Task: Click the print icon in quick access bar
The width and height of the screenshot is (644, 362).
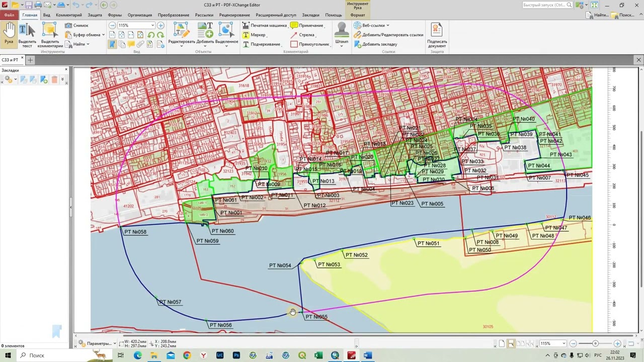Action: coord(38,5)
